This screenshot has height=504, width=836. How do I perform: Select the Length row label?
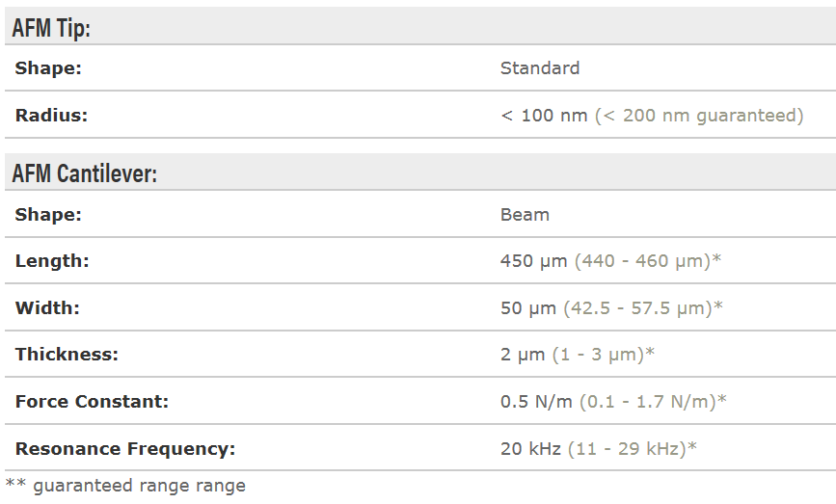click(52, 261)
